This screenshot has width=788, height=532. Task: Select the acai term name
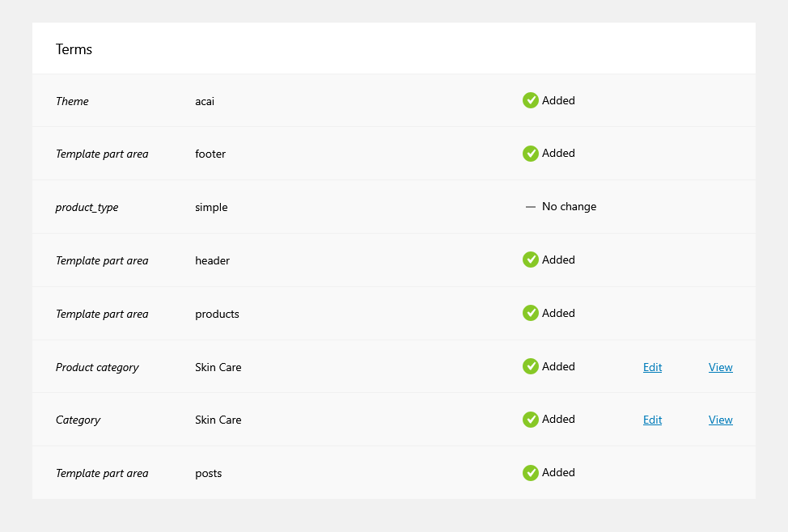205,102
